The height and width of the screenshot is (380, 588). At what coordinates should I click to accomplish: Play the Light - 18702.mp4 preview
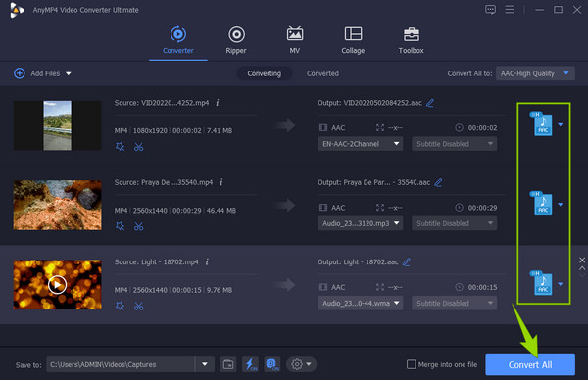pos(58,285)
